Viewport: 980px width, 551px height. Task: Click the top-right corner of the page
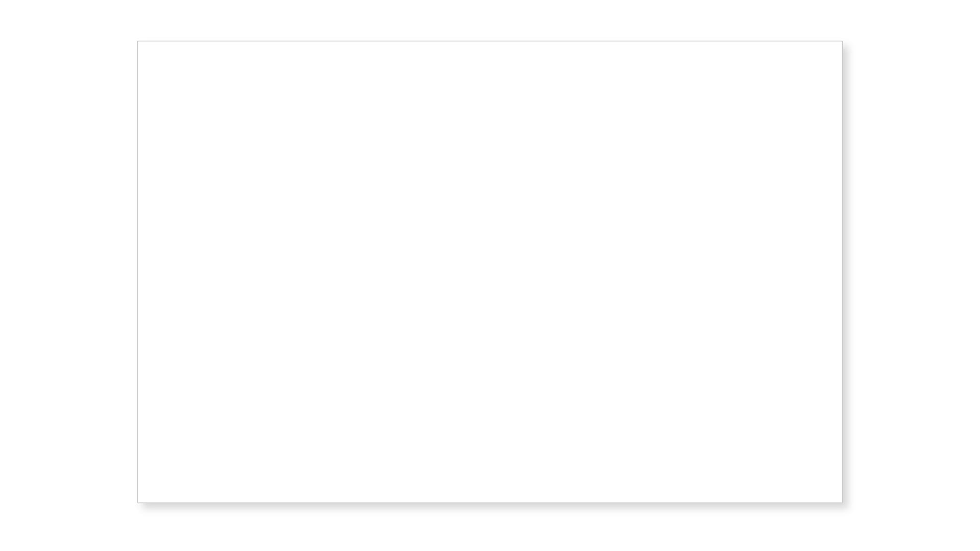tap(842, 41)
